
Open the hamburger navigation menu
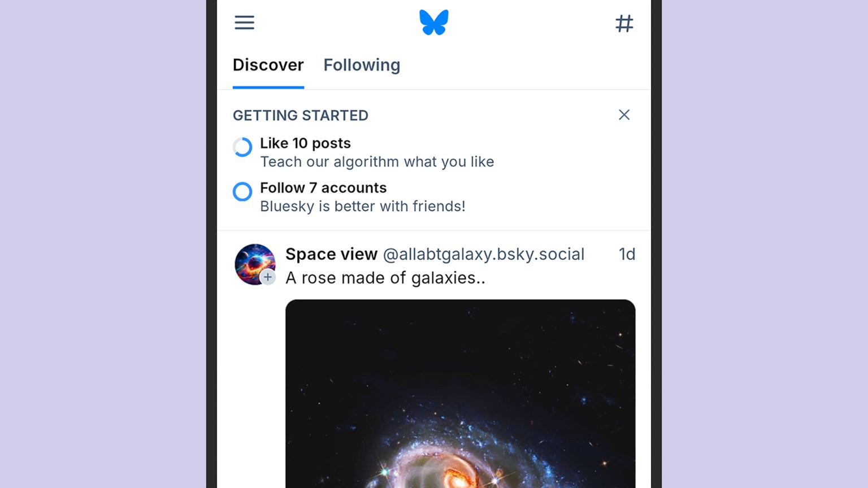pyautogui.click(x=244, y=23)
